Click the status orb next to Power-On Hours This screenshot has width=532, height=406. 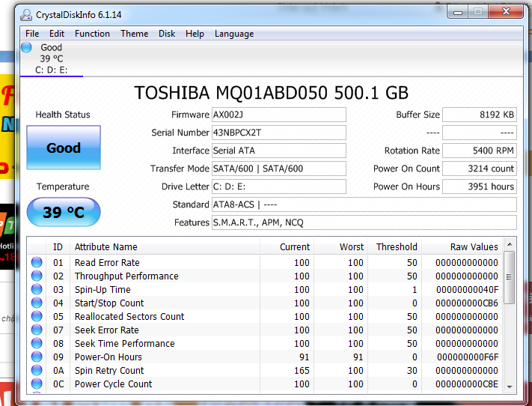37,357
